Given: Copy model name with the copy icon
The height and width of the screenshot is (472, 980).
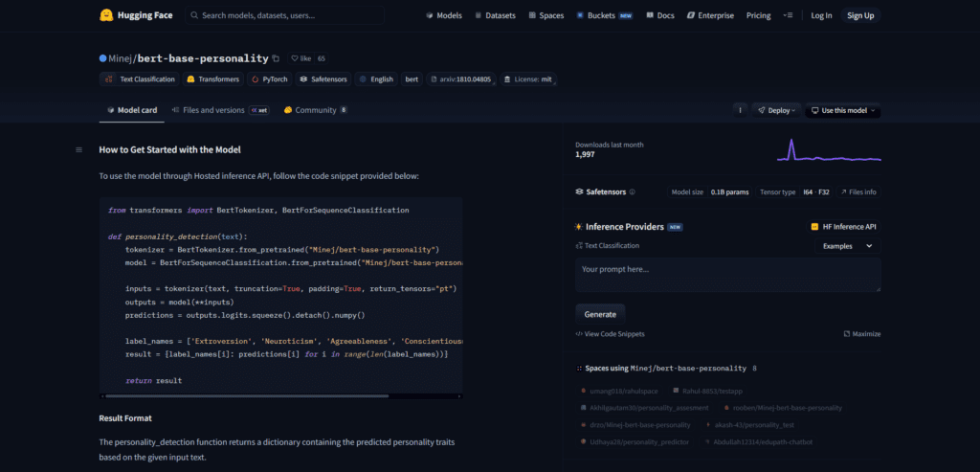Looking at the screenshot, I should click(x=276, y=58).
